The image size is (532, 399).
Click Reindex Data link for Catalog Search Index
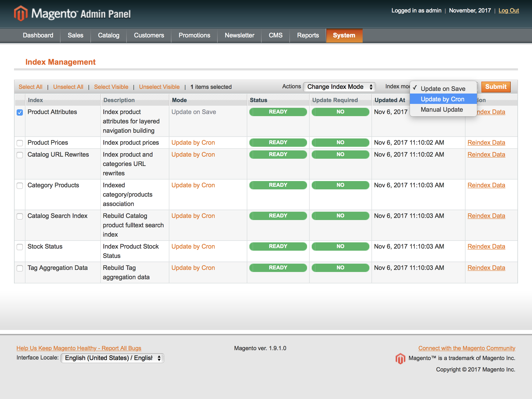coord(486,216)
